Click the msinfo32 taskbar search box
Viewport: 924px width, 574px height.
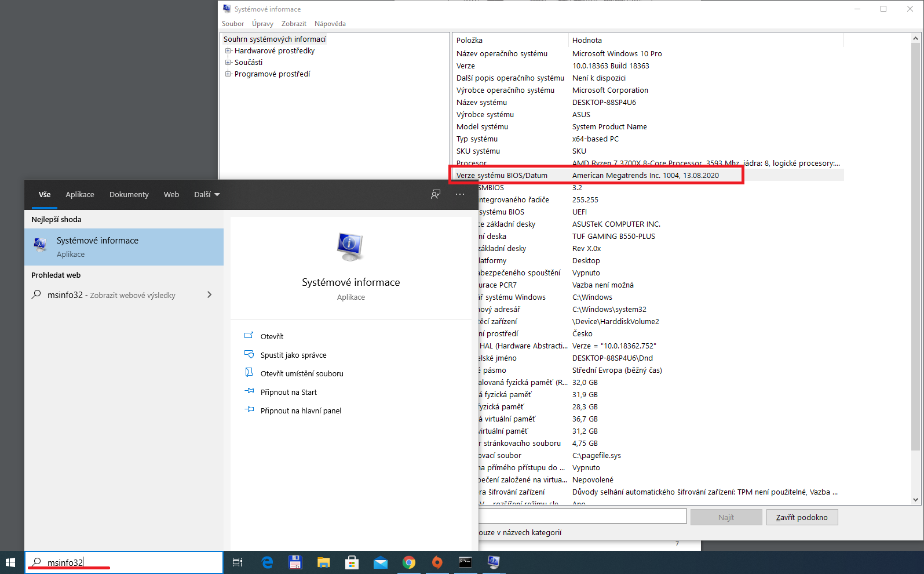(124, 562)
